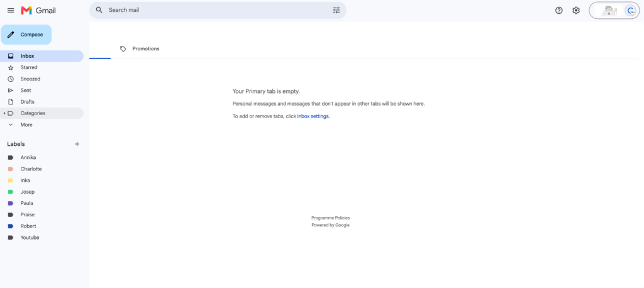Screen dimensions: 644x288
Task: Click the Inbox tray icon
Action: (x=11, y=56)
